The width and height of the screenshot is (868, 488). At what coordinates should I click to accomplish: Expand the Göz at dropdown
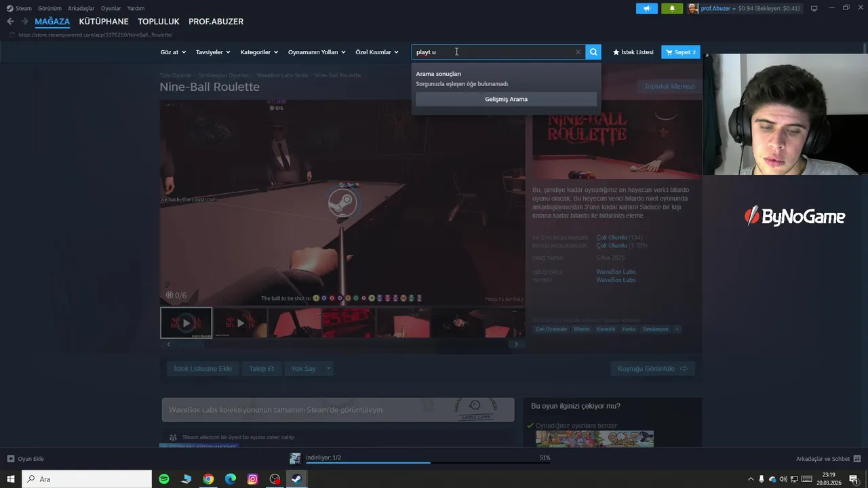pyautogui.click(x=173, y=52)
